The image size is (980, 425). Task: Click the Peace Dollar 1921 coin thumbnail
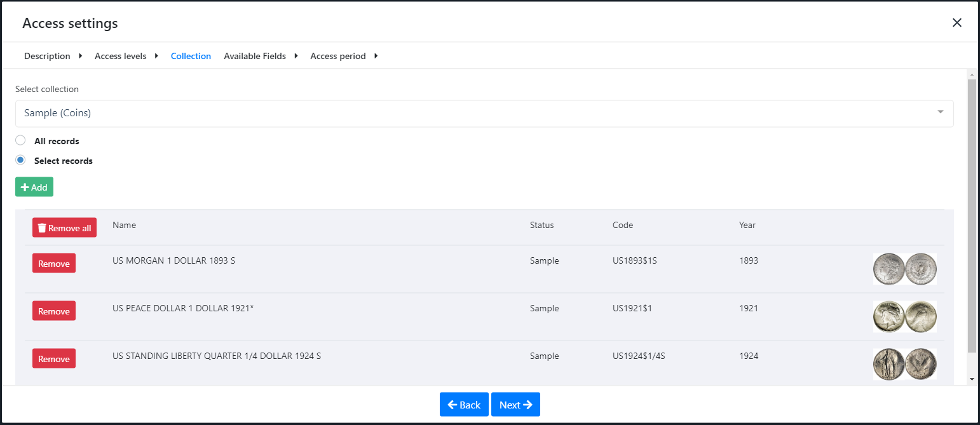tap(904, 316)
